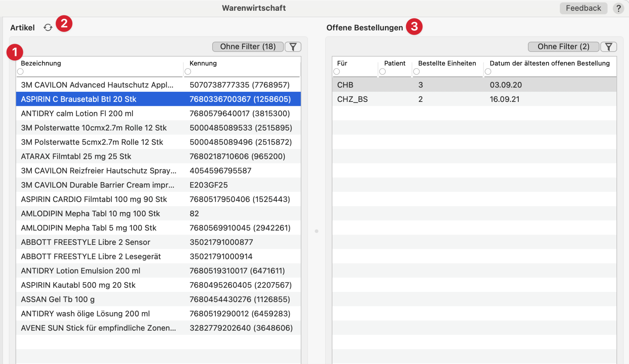Image resolution: width=629 pixels, height=364 pixels.
Task: Open help question mark button
Action: [619, 8]
